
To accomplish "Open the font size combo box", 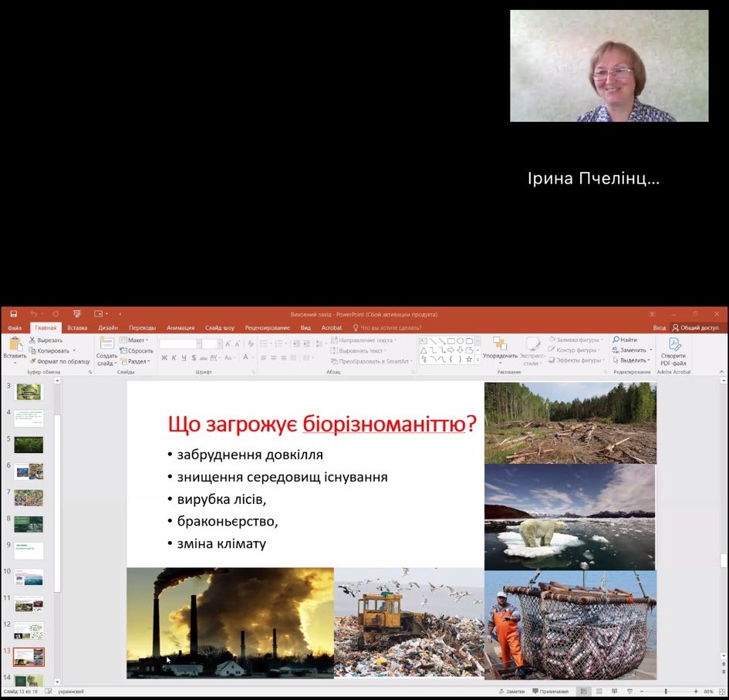I will point(212,344).
